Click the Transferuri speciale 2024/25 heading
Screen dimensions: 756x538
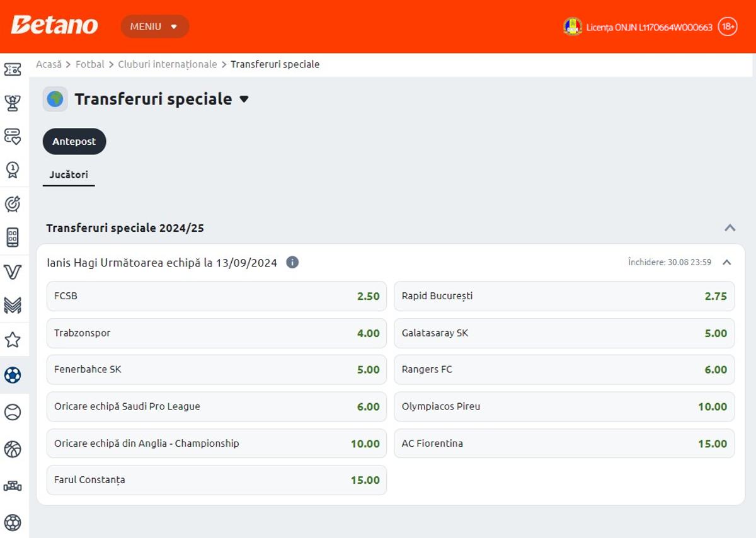pos(125,228)
